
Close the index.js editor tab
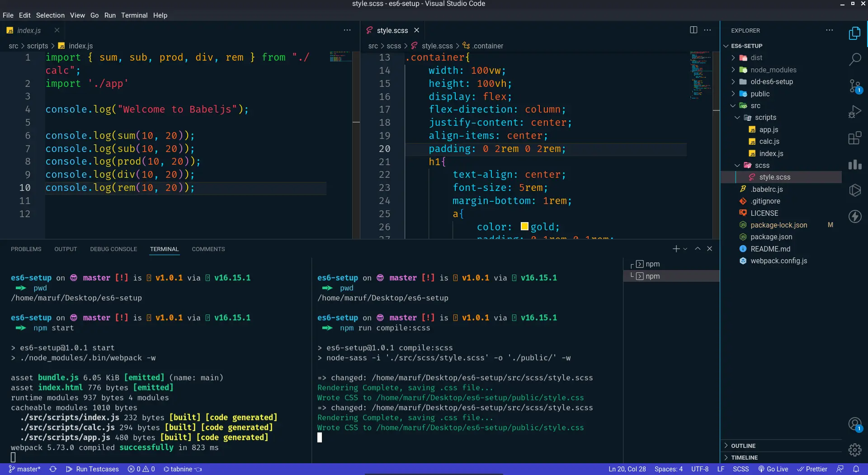click(x=57, y=30)
